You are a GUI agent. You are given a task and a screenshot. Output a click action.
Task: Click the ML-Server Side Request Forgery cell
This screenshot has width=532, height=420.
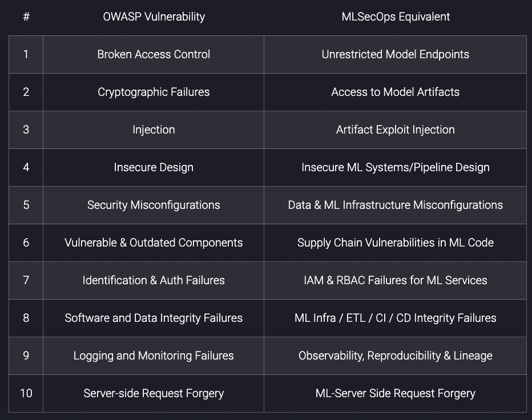395,393
